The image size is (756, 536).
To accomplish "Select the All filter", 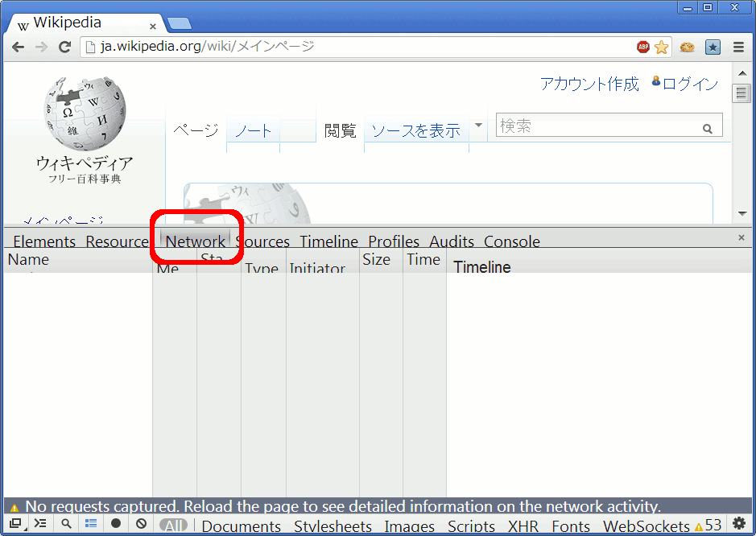I will coord(174,526).
